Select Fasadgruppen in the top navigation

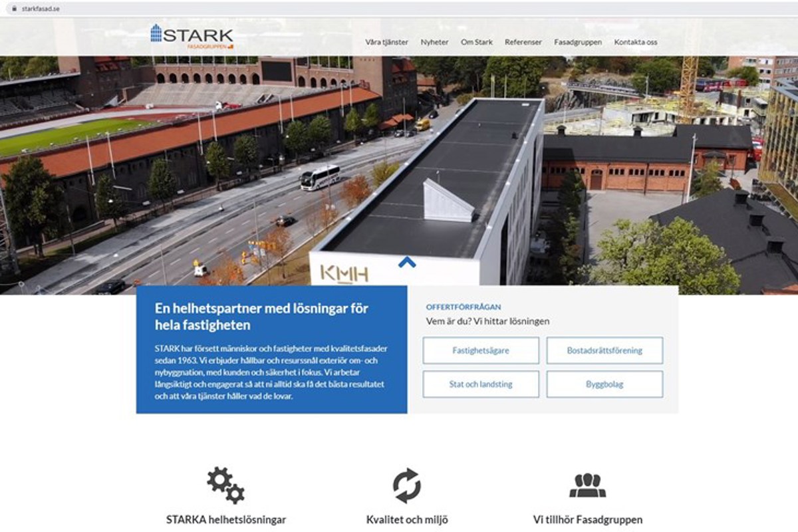[x=578, y=42]
